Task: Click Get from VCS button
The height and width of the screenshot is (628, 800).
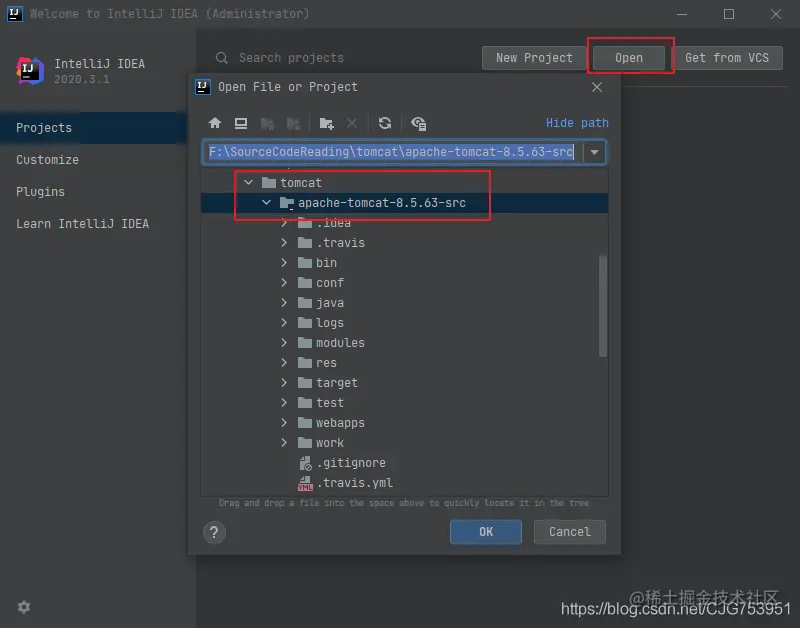Action: click(727, 58)
